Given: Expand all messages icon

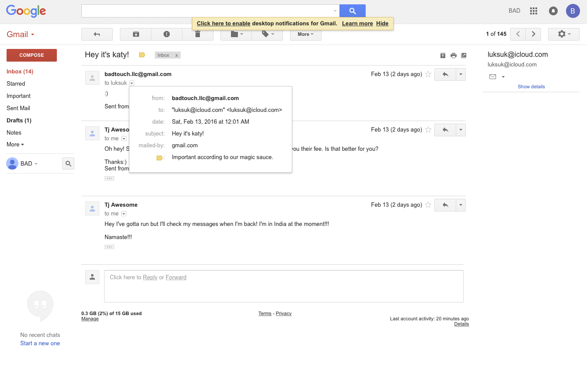Looking at the screenshot, I should (443, 56).
